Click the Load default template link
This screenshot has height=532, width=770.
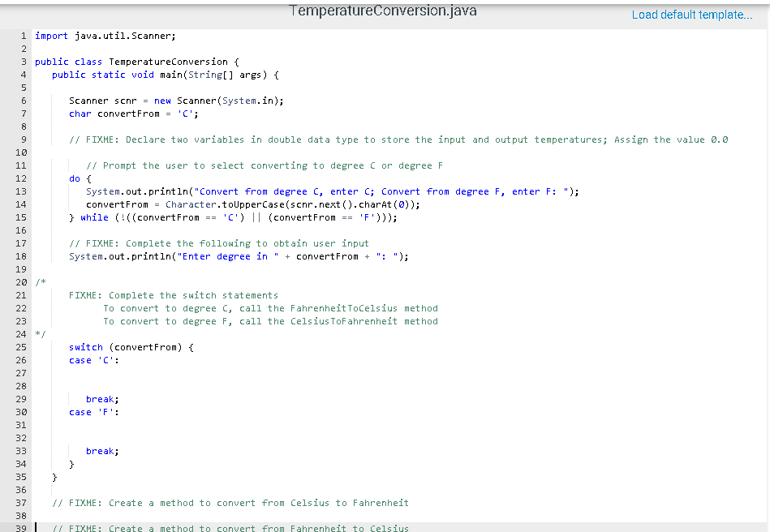[x=691, y=15]
